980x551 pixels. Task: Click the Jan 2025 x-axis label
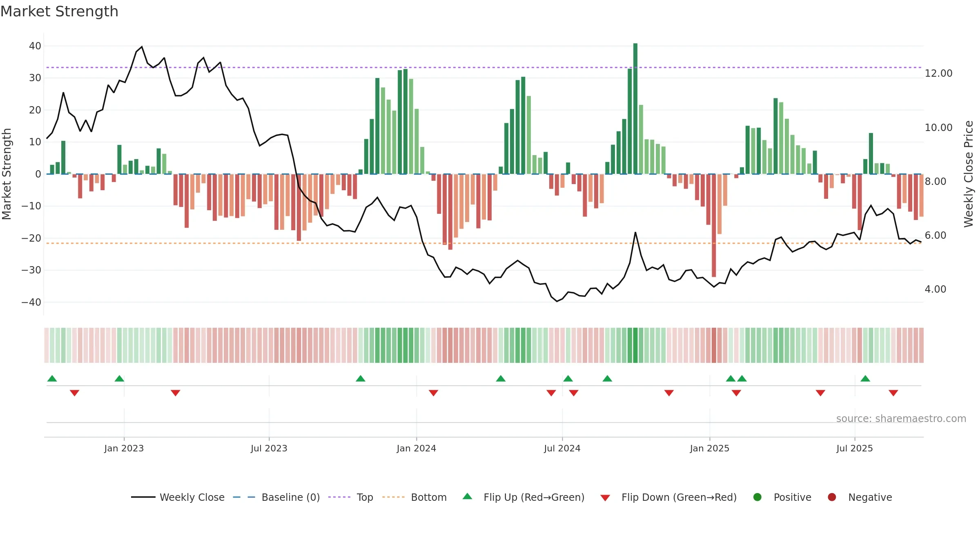click(x=710, y=448)
